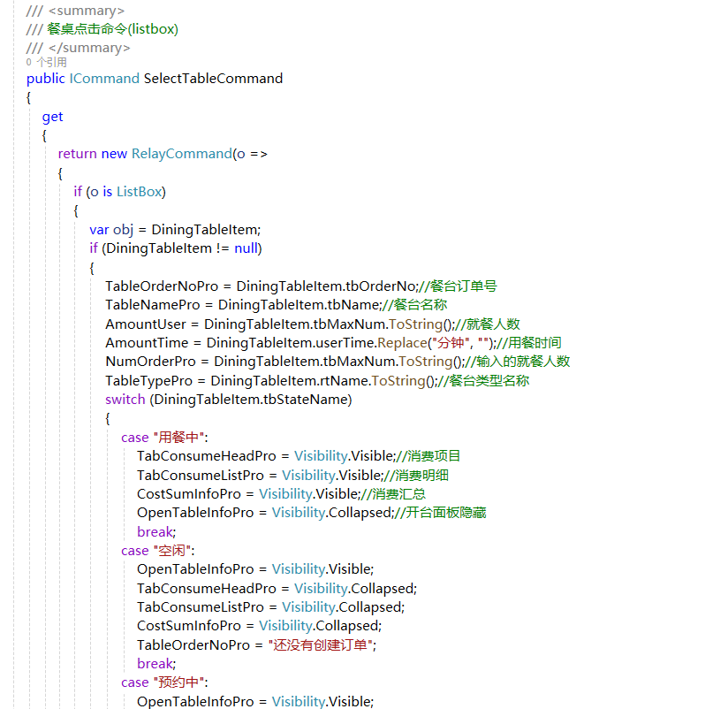
Task: Click the userTime member name
Action: [345, 343]
